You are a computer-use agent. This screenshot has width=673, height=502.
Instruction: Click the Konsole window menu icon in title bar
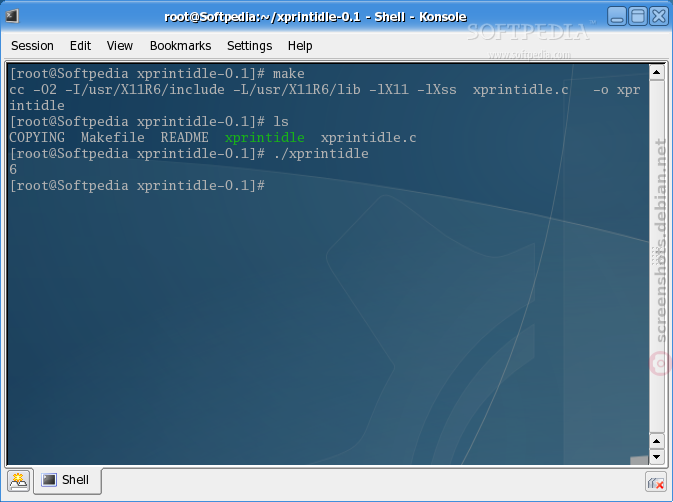(x=12, y=16)
